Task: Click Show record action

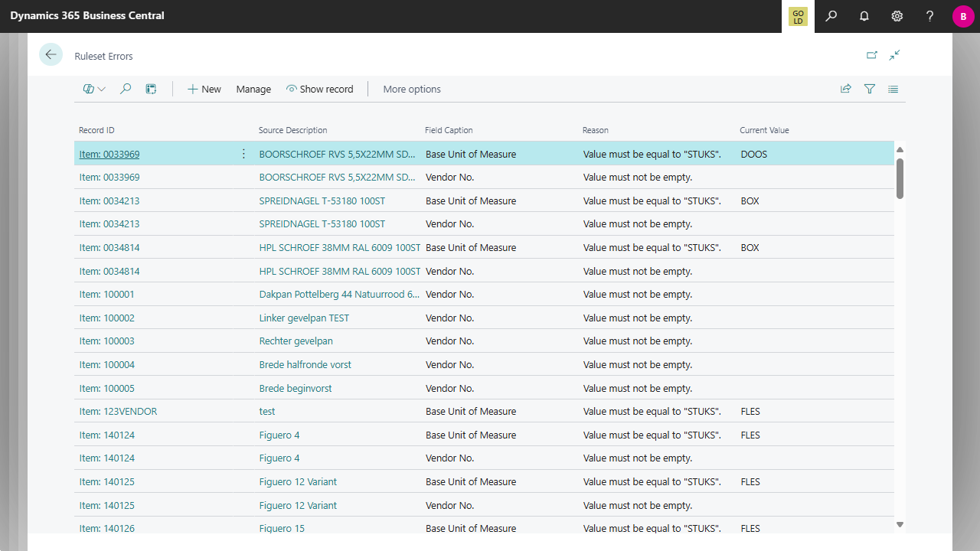Action: pos(320,89)
